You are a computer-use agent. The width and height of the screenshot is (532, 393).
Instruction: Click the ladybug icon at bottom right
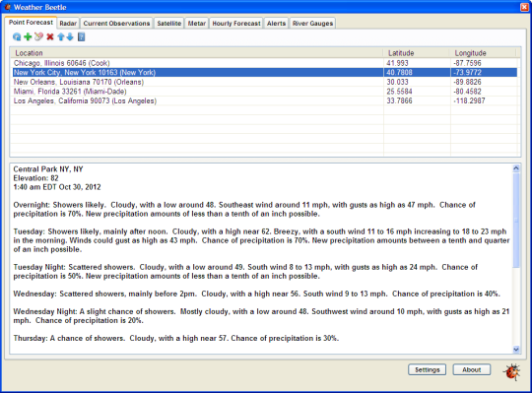coord(512,372)
